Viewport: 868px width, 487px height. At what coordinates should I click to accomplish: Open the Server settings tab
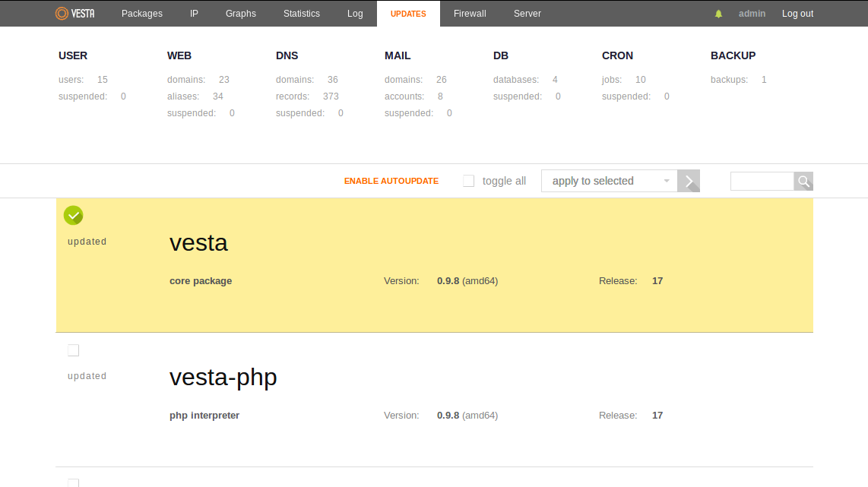(527, 14)
